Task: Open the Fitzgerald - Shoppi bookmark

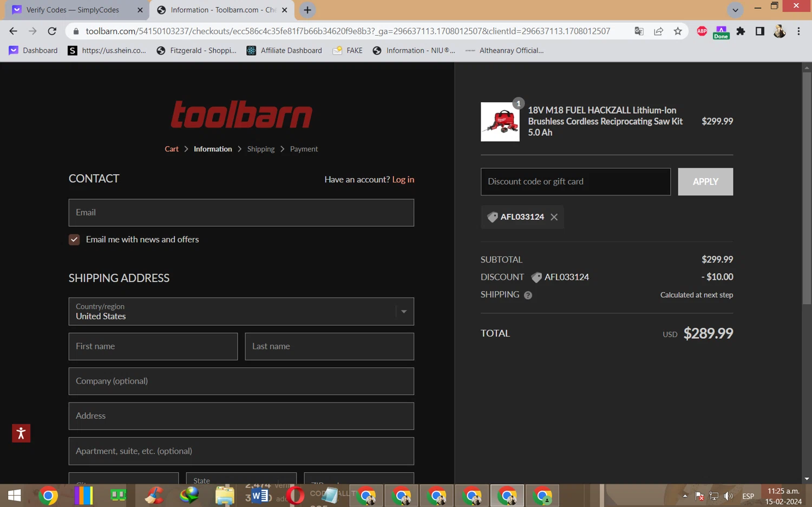Action: pyautogui.click(x=197, y=50)
